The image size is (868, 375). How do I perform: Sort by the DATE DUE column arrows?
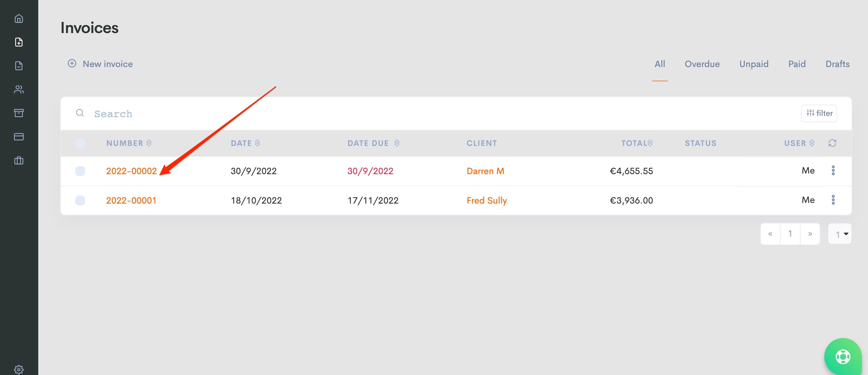(x=397, y=143)
